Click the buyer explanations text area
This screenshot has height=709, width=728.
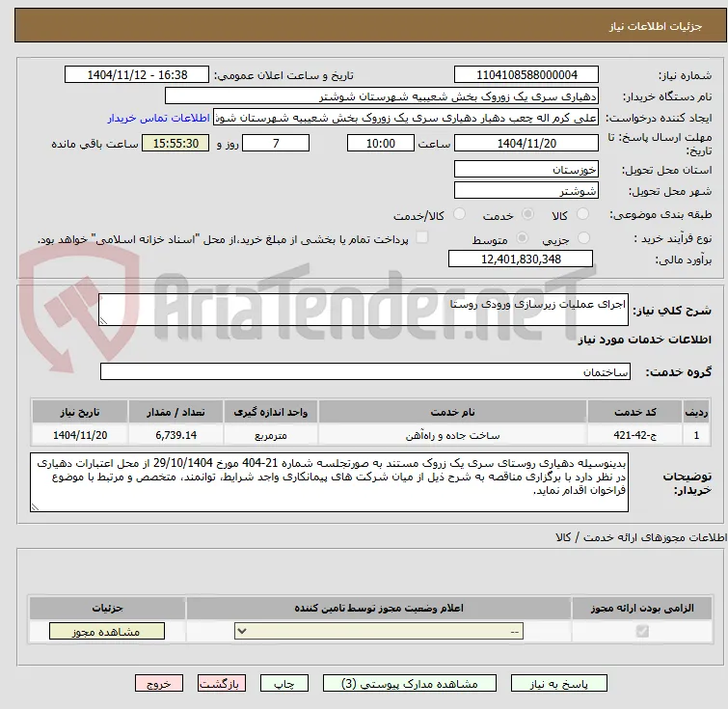(x=329, y=482)
